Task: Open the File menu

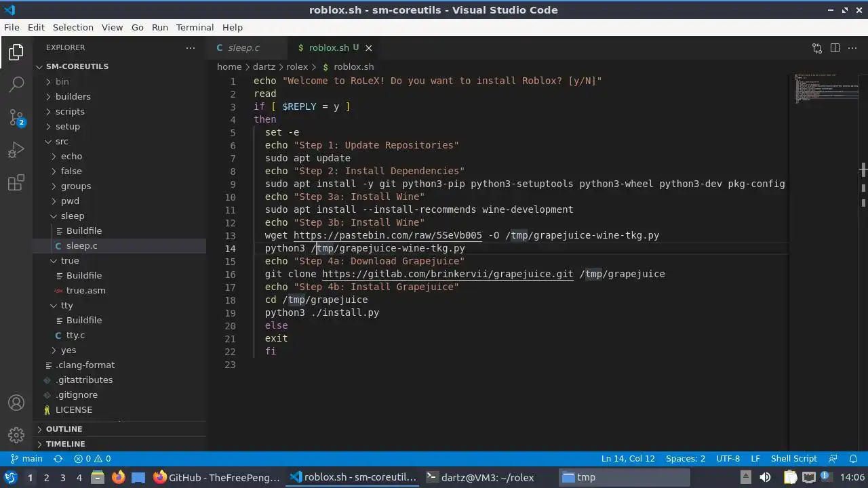Action: (12, 27)
